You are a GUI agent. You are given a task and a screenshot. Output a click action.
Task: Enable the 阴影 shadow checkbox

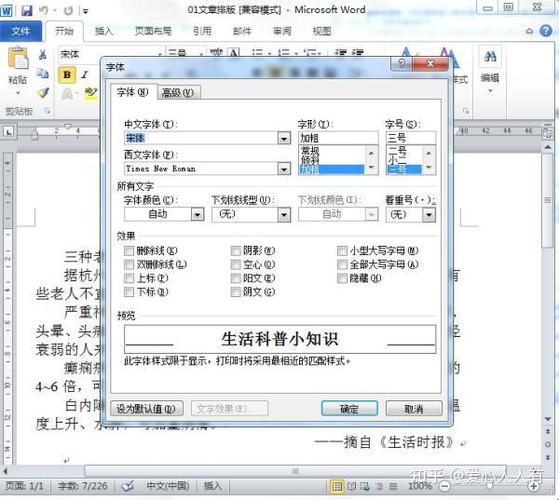[x=235, y=251]
